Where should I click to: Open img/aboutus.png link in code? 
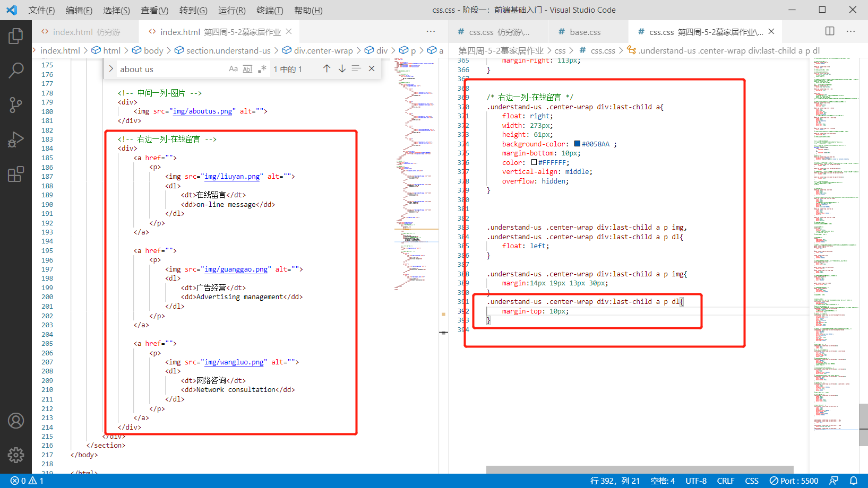(203, 111)
